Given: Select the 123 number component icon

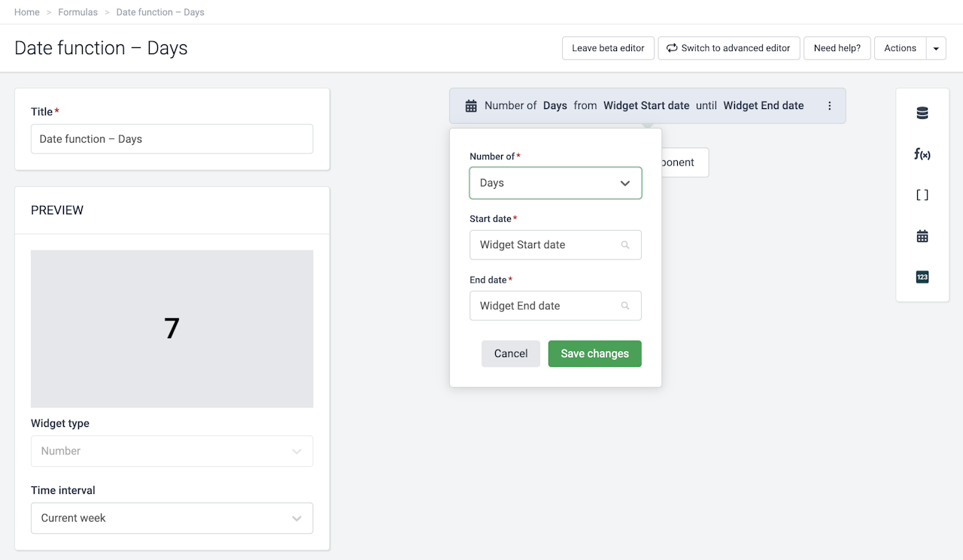Looking at the screenshot, I should click(x=922, y=277).
